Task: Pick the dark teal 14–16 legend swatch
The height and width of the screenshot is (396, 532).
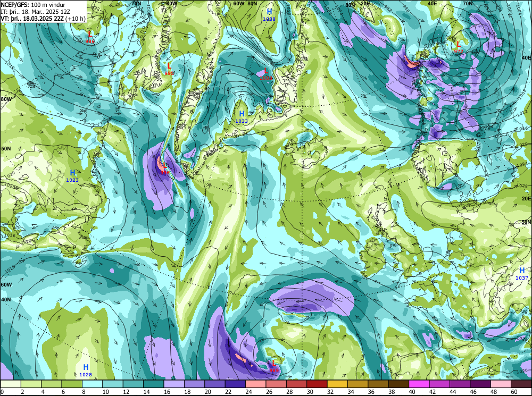Action: [153, 384]
